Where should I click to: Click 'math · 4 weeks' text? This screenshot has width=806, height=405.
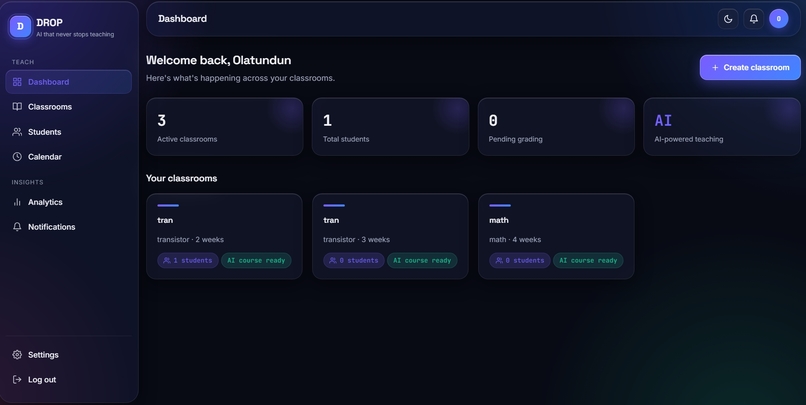pos(515,240)
